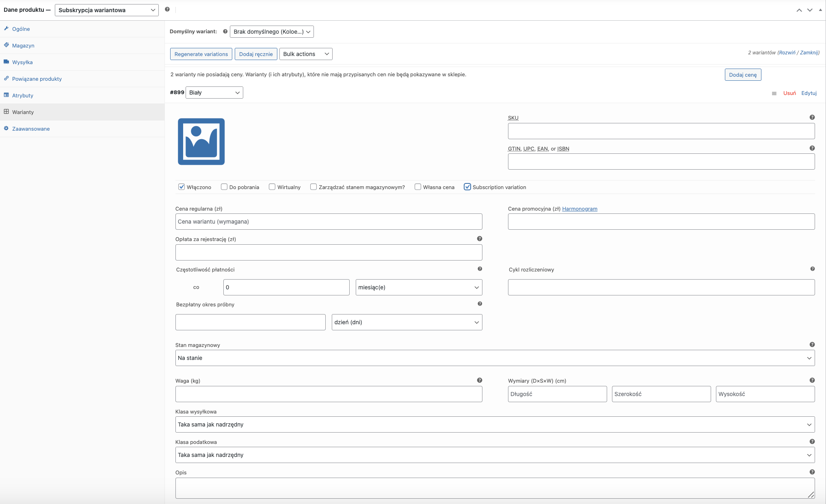Click help icon for Opłata za rejestrację
Screen dimensions: 826x504
tap(480, 239)
